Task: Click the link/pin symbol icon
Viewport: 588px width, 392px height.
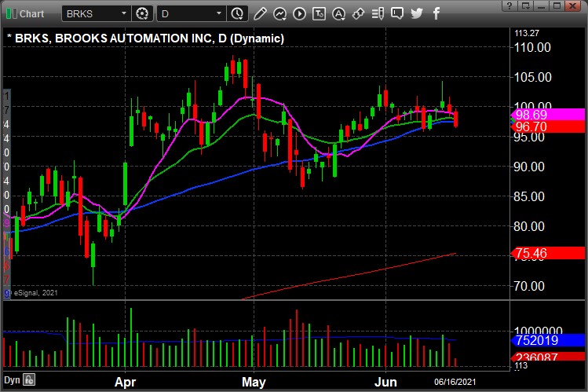Action: 358,14
